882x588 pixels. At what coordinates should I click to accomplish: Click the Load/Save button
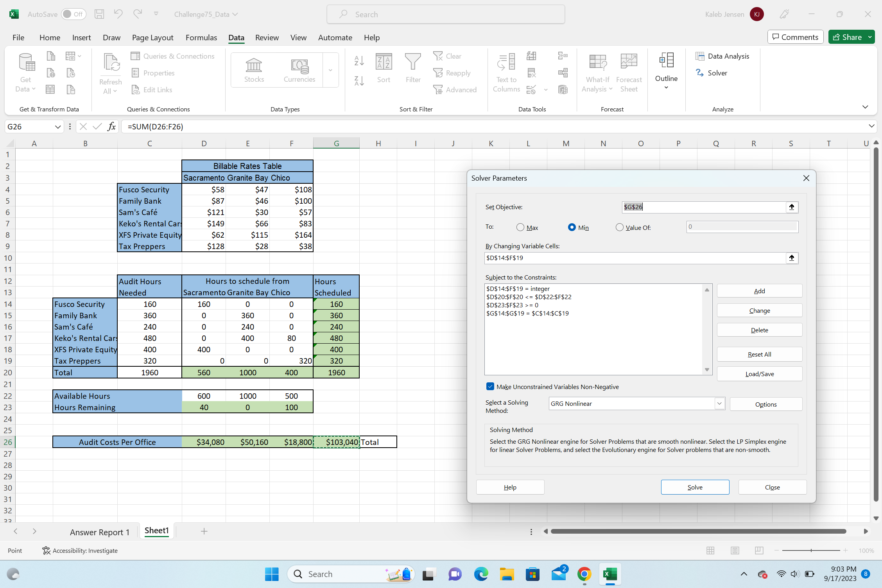click(x=759, y=374)
